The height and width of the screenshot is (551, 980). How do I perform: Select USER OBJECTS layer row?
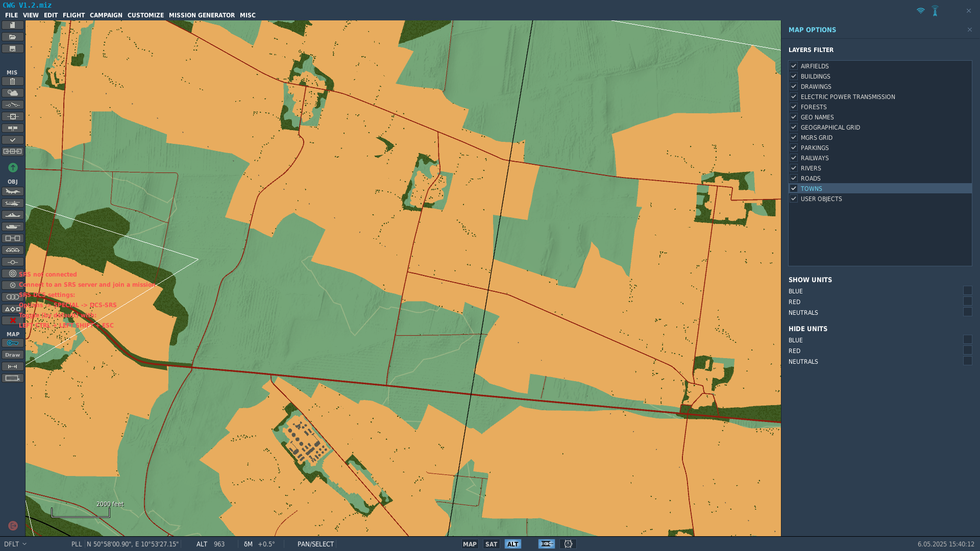tap(880, 198)
